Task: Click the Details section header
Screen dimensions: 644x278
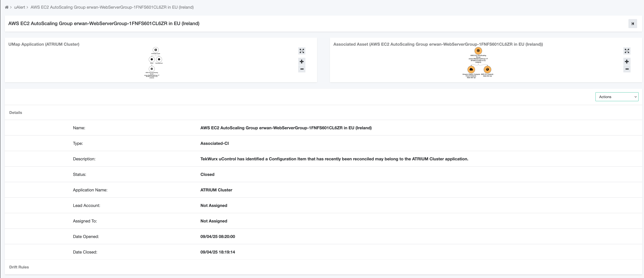Action: (x=16, y=113)
